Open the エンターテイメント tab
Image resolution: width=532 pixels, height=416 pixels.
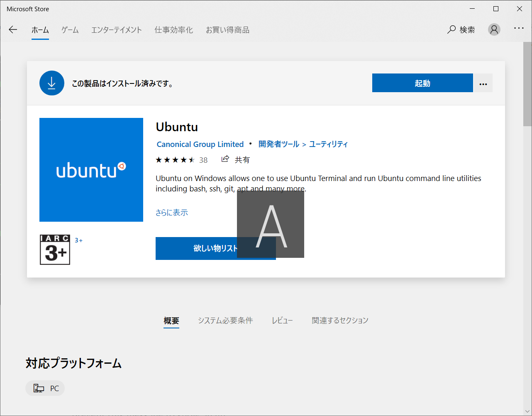pos(117,30)
